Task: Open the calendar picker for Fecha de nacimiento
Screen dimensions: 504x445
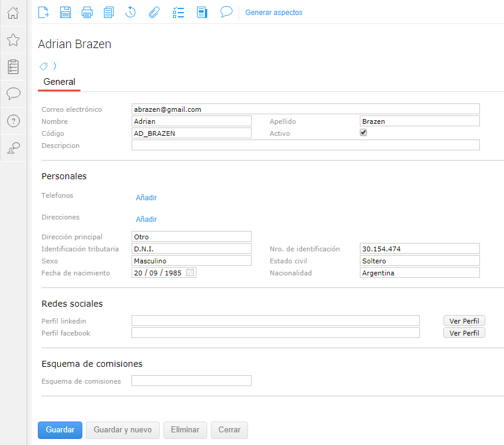Action: tap(190, 272)
